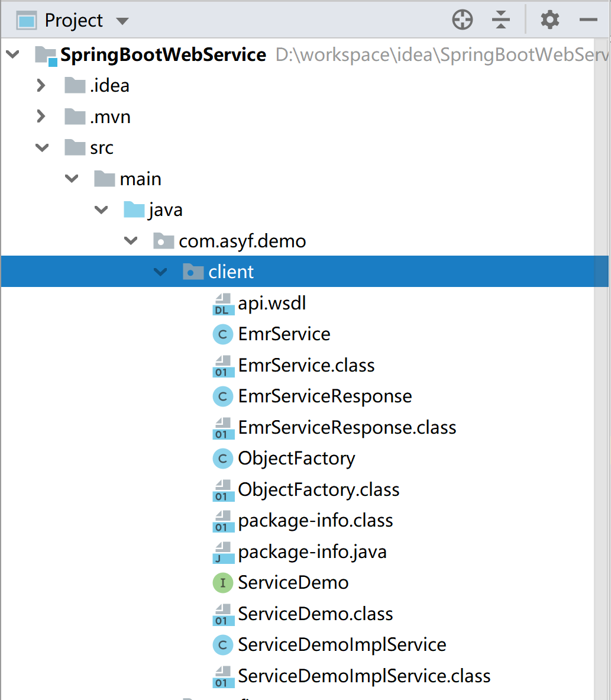Click the com.asyf.demo package icon
This screenshot has width=611, height=700.
pyautogui.click(x=163, y=241)
